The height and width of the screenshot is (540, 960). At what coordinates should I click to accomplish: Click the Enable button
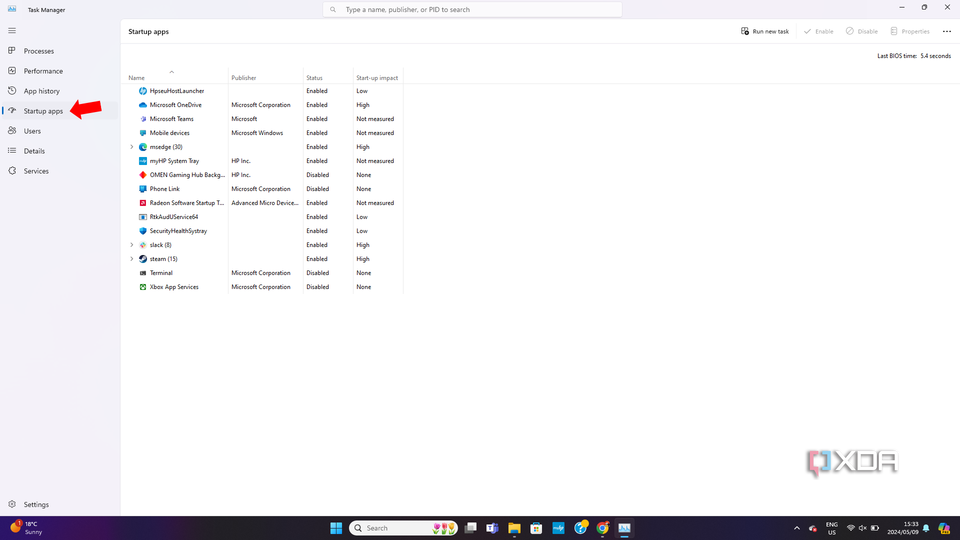point(819,31)
